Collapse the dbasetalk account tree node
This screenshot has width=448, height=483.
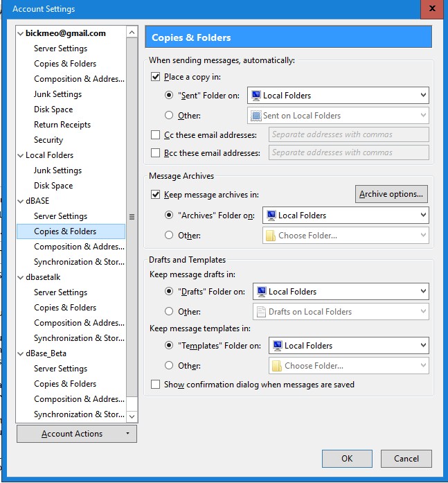coord(21,277)
